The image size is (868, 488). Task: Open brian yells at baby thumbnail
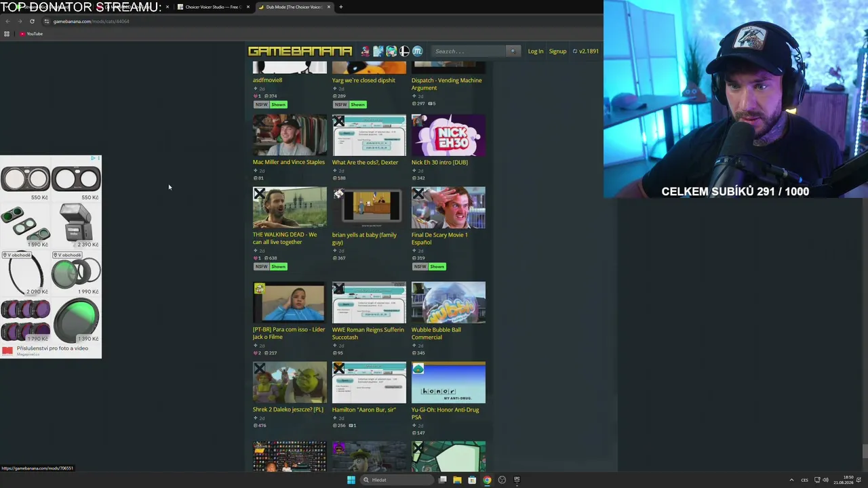(369, 208)
